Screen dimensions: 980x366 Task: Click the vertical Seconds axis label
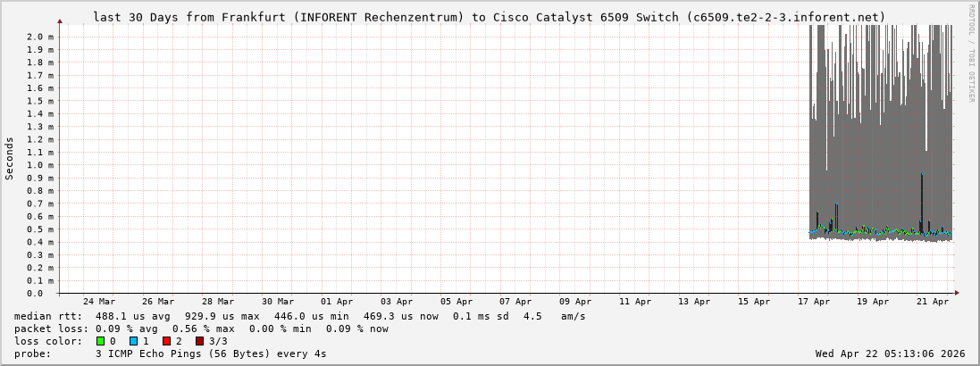tap(10, 159)
